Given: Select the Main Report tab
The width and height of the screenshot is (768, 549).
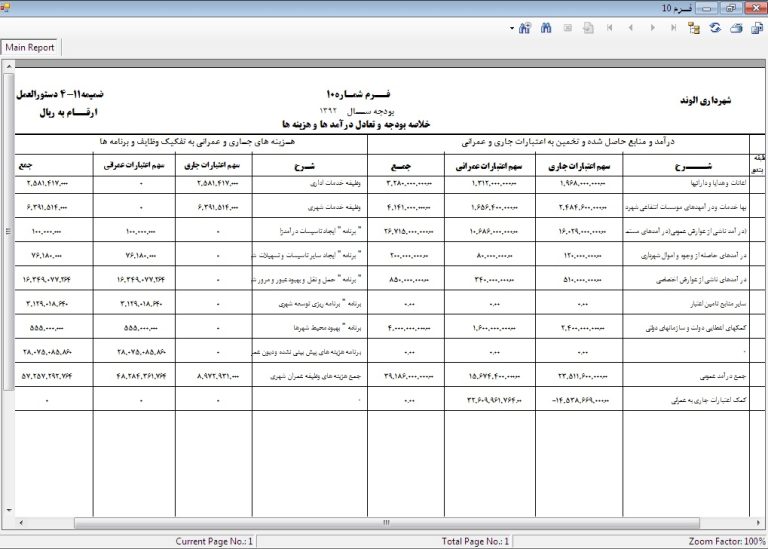Looking at the screenshot, I should click(x=31, y=47).
